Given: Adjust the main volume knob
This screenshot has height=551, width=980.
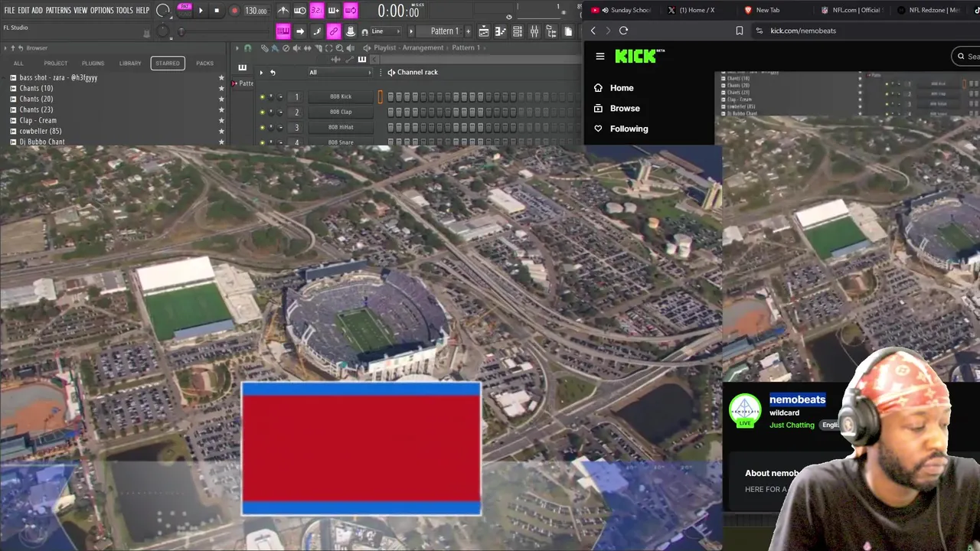Looking at the screenshot, I should pyautogui.click(x=162, y=11).
